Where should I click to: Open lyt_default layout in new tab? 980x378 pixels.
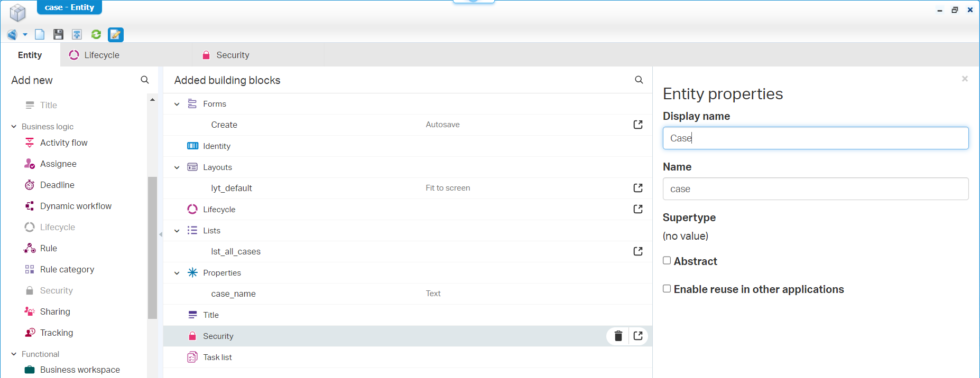tap(638, 188)
